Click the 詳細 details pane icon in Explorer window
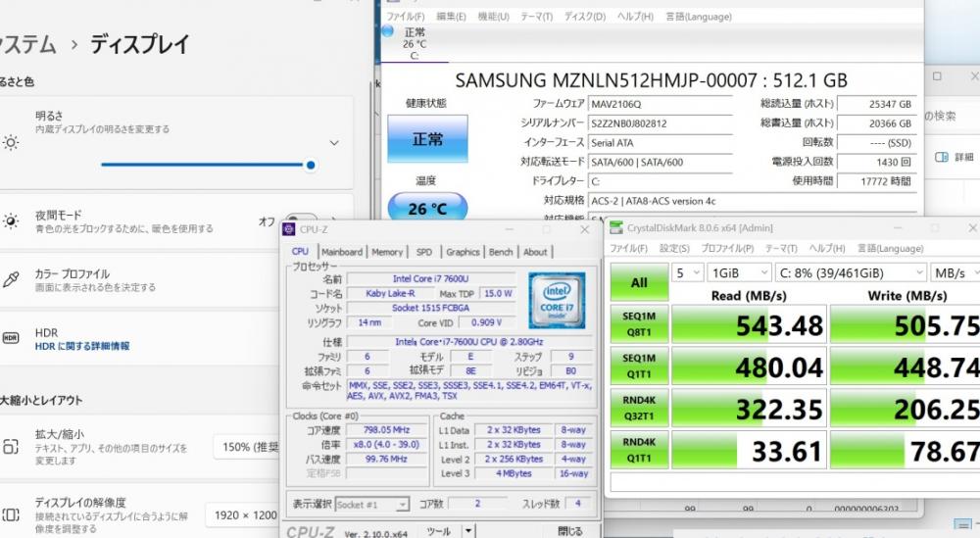This screenshot has width=980, height=538. (941, 157)
